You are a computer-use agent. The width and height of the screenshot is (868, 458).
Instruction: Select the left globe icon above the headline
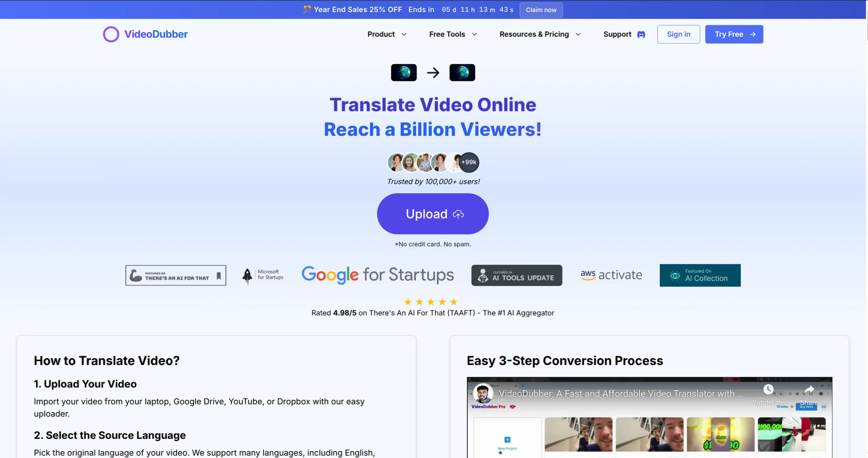[403, 72]
